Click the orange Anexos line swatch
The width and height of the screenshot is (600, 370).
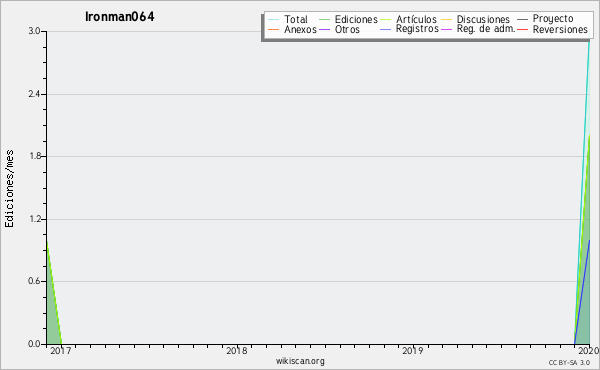[274, 29]
